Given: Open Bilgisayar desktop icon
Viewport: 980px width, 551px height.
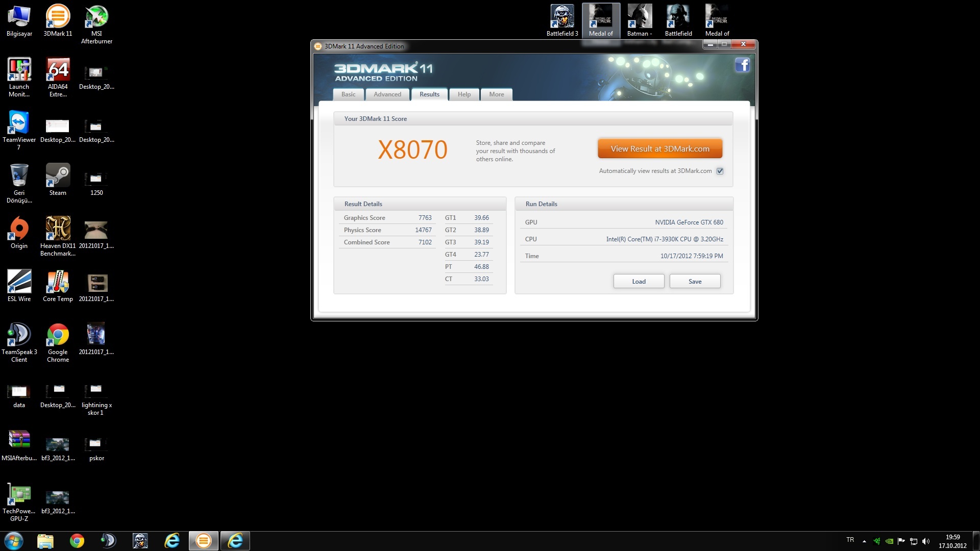Looking at the screenshot, I should pyautogui.click(x=19, y=21).
